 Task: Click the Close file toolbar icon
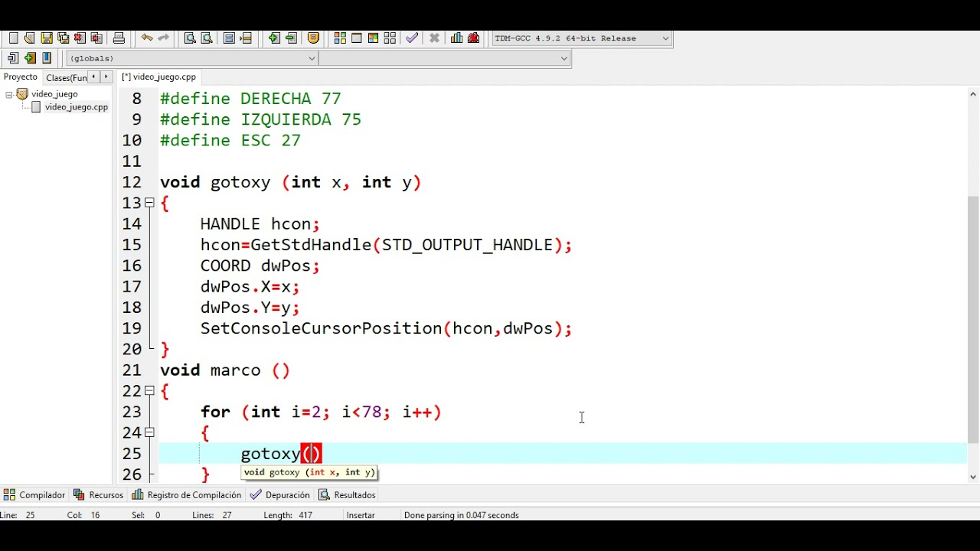pyautogui.click(x=80, y=38)
